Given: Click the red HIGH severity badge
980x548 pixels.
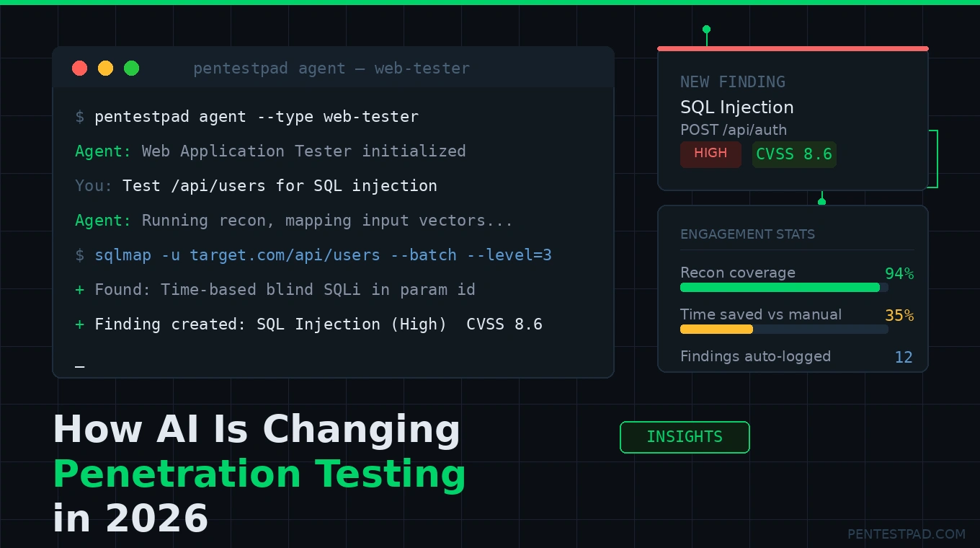Looking at the screenshot, I should [x=710, y=154].
